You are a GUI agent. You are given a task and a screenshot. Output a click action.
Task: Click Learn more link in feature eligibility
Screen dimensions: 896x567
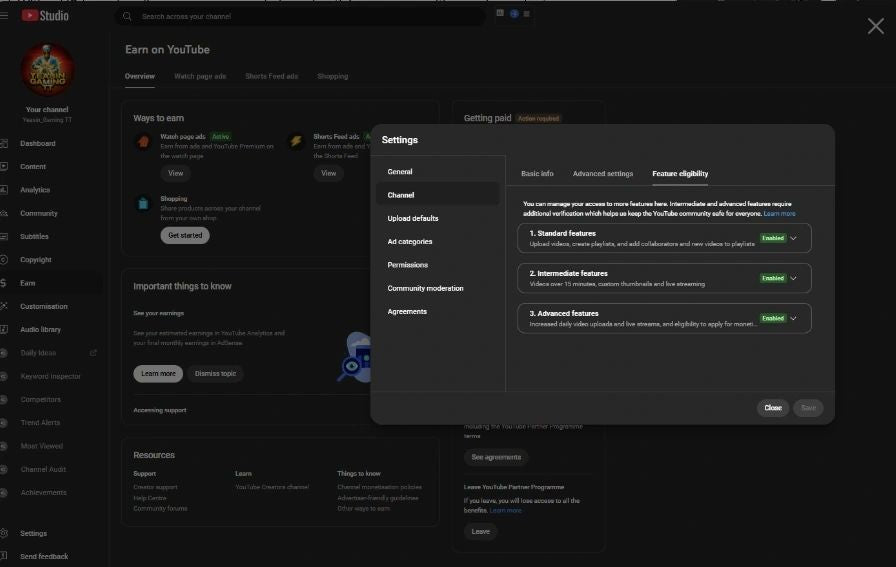click(779, 213)
